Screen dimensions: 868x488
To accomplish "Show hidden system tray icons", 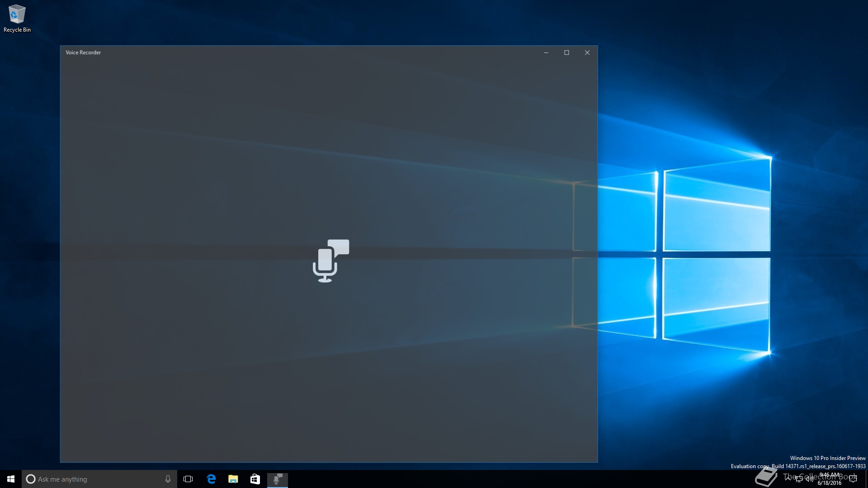I will click(x=788, y=479).
